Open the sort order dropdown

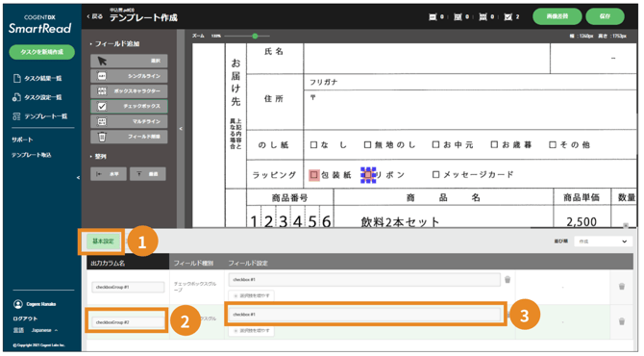(x=603, y=242)
